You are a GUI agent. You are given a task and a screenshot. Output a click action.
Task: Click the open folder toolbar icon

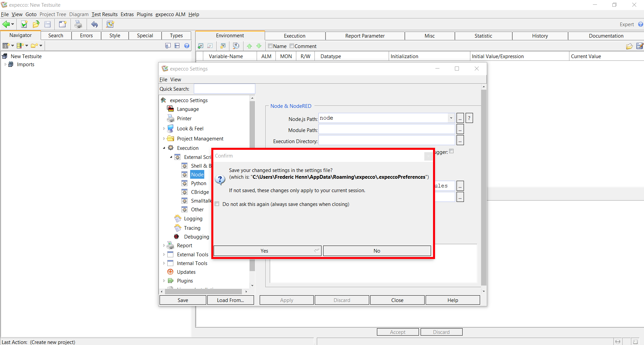click(36, 24)
